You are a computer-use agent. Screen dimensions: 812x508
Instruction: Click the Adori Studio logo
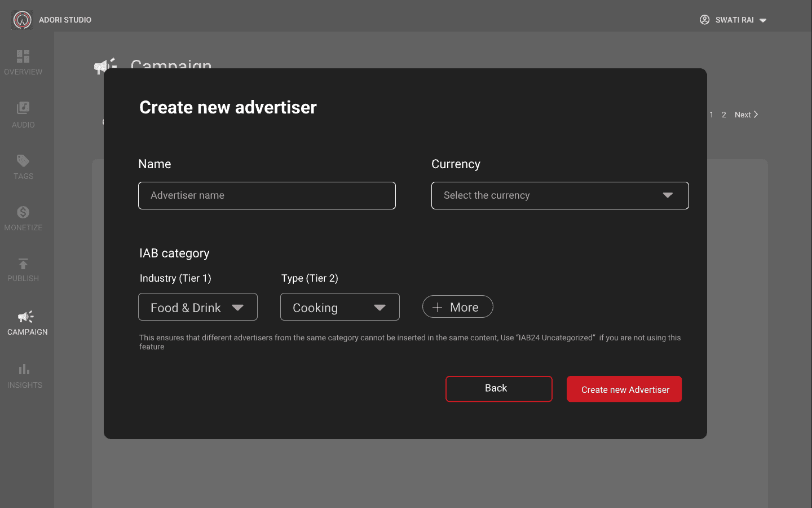(23, 20)
